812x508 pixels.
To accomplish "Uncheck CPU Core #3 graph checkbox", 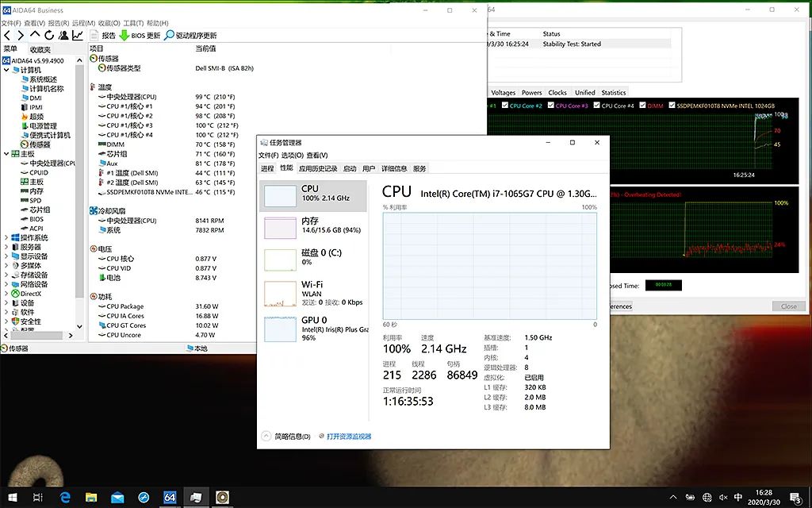I will (x=551, y=106).
